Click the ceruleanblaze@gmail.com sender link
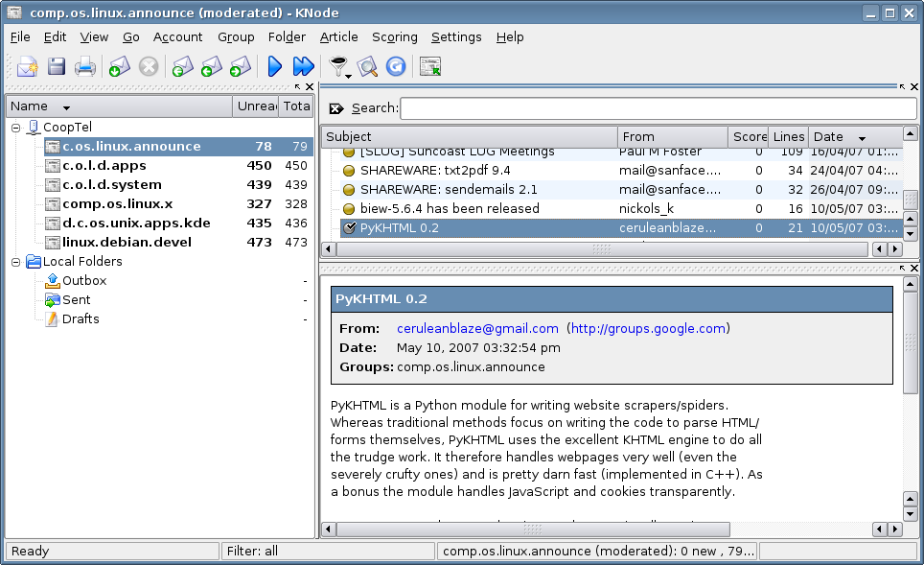This screenshot has height=565, width=924. pos(477,328)
